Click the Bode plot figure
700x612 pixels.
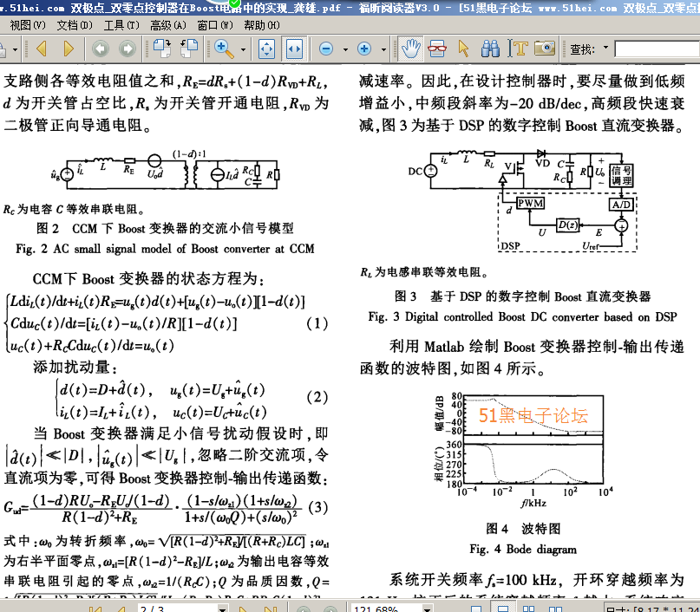523,450
